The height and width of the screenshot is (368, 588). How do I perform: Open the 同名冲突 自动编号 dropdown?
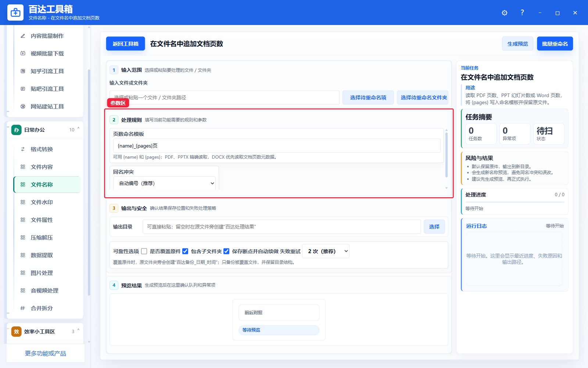pyautogui.click(x=165, y=183)
